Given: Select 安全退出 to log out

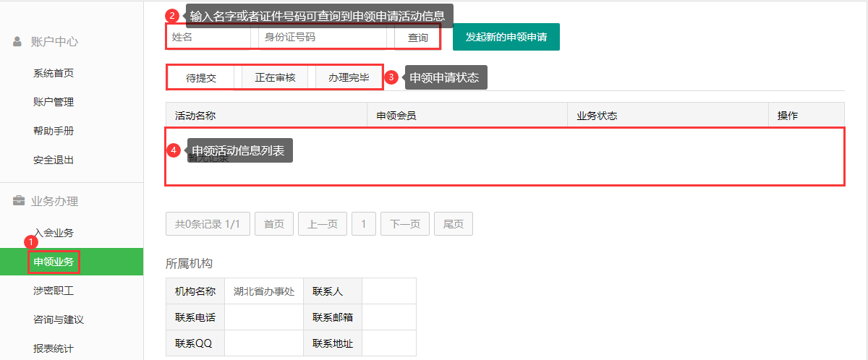Looking at the screenshot, I should (x=54, y=160).
